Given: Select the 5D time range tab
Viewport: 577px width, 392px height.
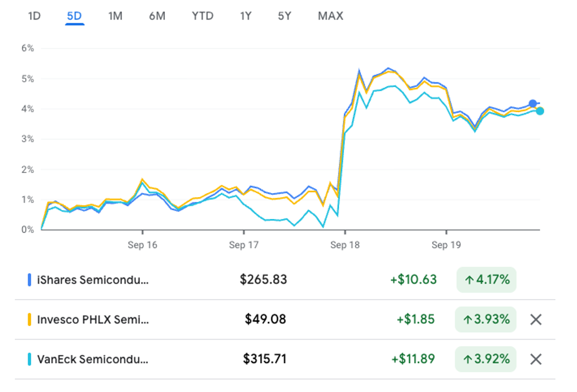Looking at the screenshot, I should pyautogui.click(x=75, y=16).
